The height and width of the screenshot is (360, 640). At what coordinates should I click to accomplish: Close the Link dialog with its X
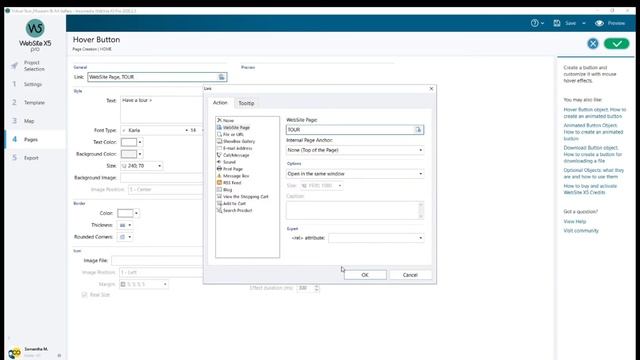[431, 89]
